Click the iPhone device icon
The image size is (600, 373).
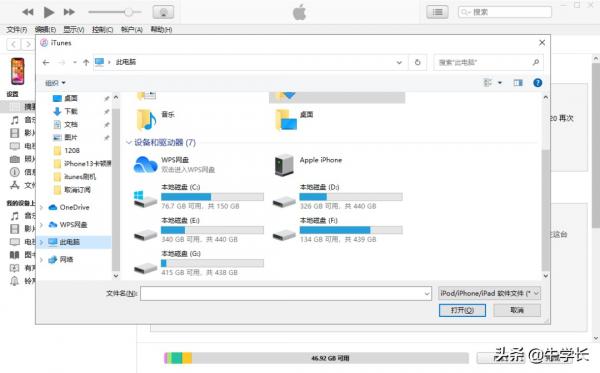click(17, 71)
